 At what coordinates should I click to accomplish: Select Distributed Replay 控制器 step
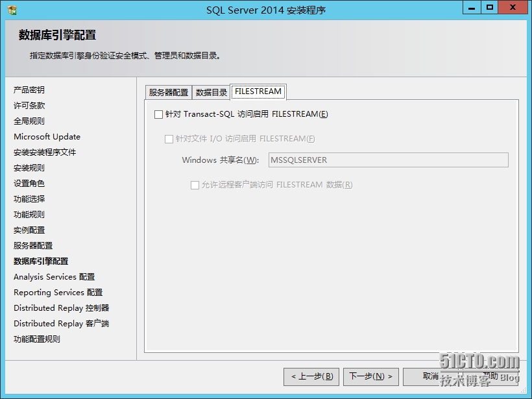tap(62, 308)
